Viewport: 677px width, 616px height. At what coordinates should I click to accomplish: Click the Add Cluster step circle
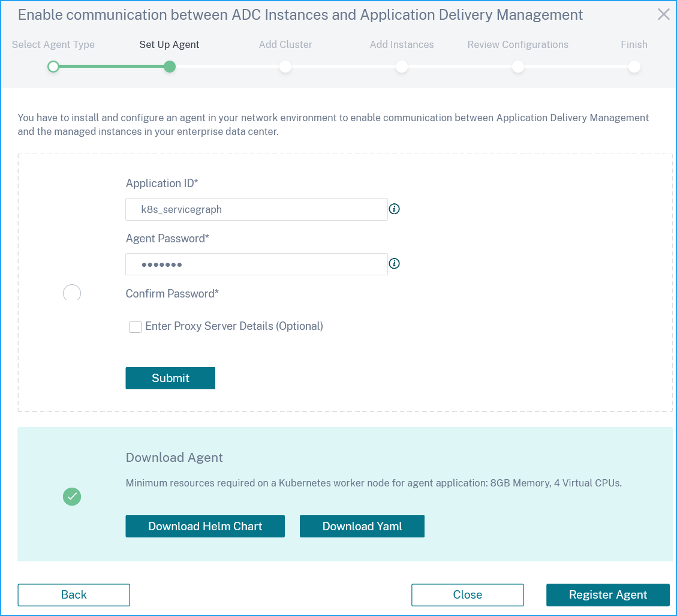[285, 67]
